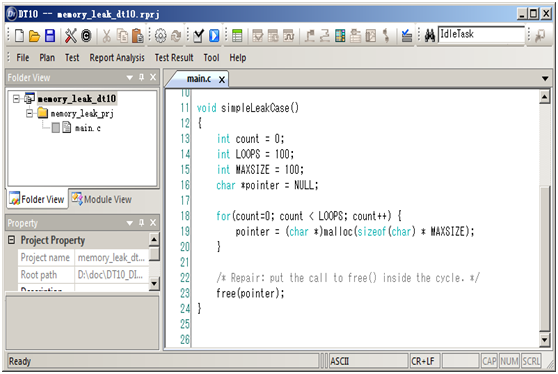Click the 'free(pointer);' code line
The height and width of the screenshot is (374, 558).
pos(250,293)
